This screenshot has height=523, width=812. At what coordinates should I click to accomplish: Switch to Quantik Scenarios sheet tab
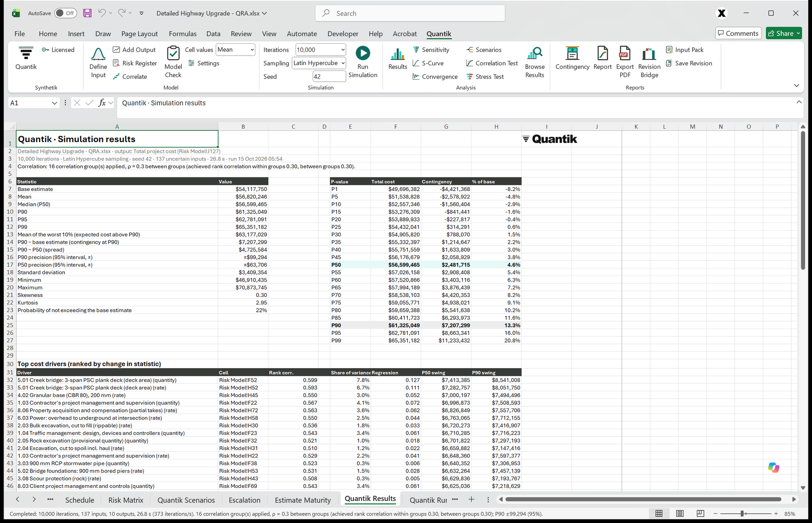pos(186,500)
